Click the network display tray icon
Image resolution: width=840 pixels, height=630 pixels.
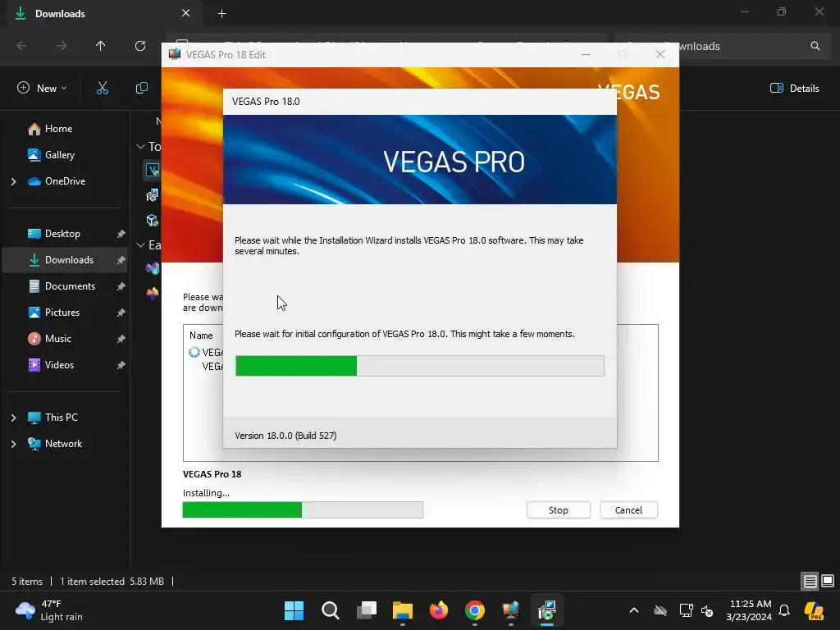pos(686,610)
